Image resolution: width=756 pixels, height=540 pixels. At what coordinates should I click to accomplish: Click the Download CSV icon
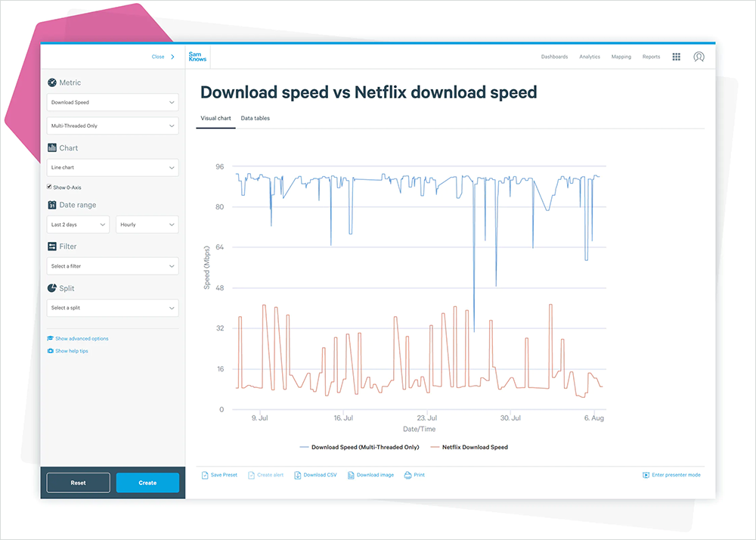click(x=298, y=475)
